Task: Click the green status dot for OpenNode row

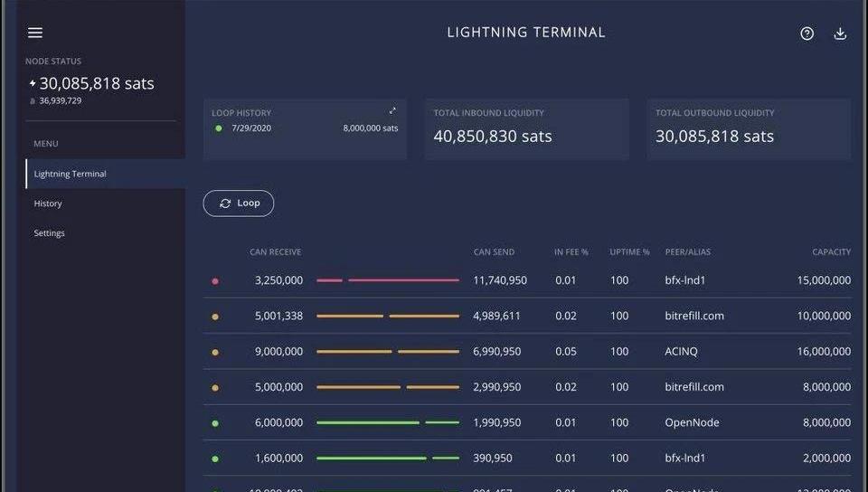Action: pyautogui.click(x=215, y=423)
